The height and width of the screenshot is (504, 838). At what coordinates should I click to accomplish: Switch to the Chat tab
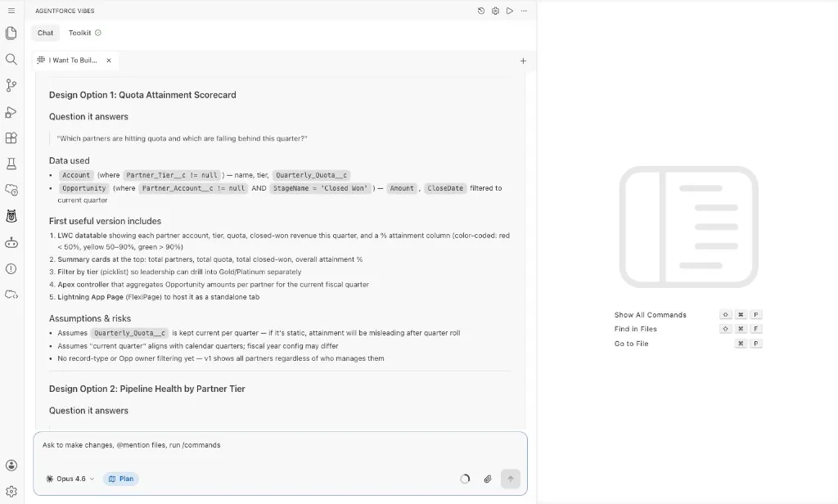tap(46, 33)
